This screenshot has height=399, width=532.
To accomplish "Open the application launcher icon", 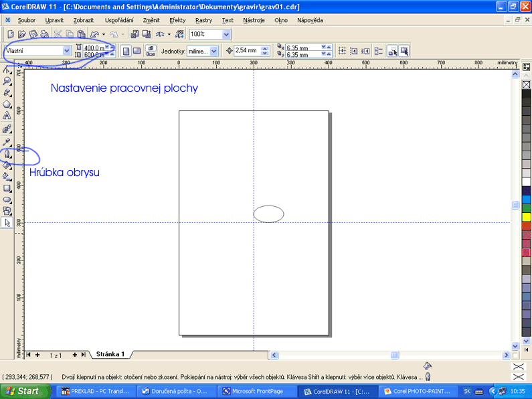I will [160, 34].
